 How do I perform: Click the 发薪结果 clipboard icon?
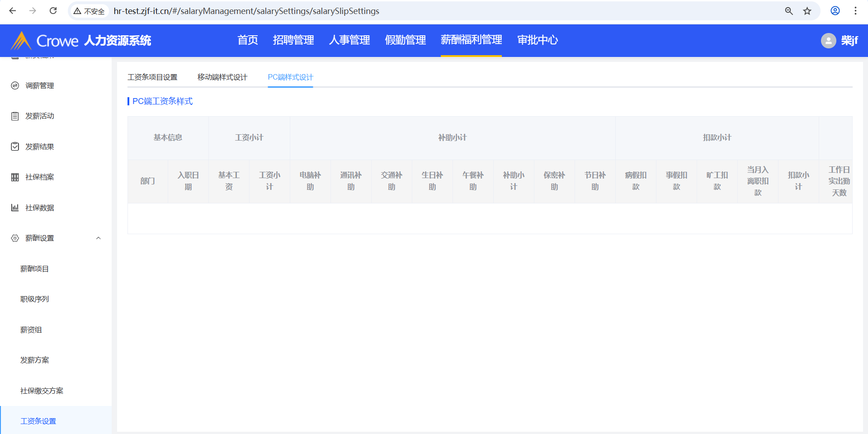[x=15, y=146]
